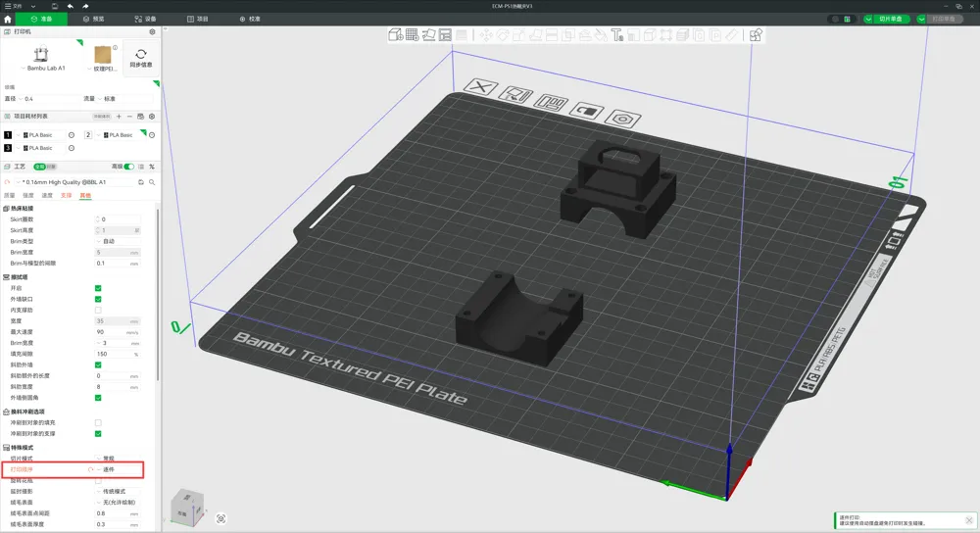
Task: Click 同步信息 sync info button
Action: 140,58
